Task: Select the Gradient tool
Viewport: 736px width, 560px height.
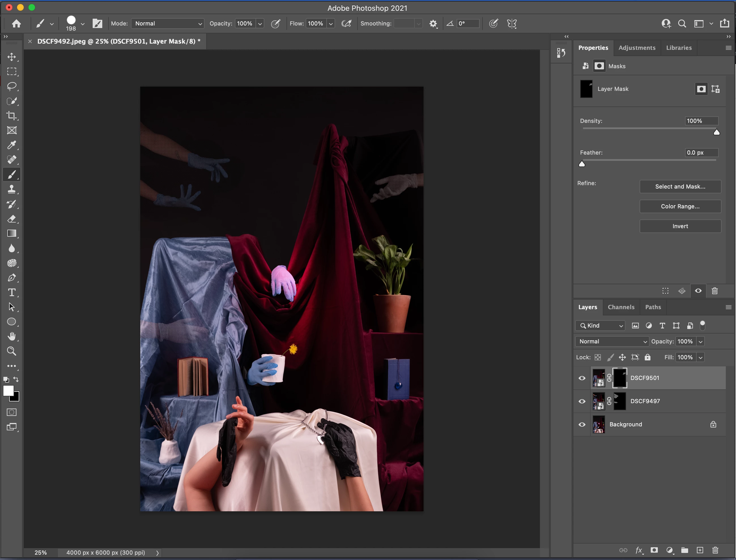Action: (x=12, y=233)
